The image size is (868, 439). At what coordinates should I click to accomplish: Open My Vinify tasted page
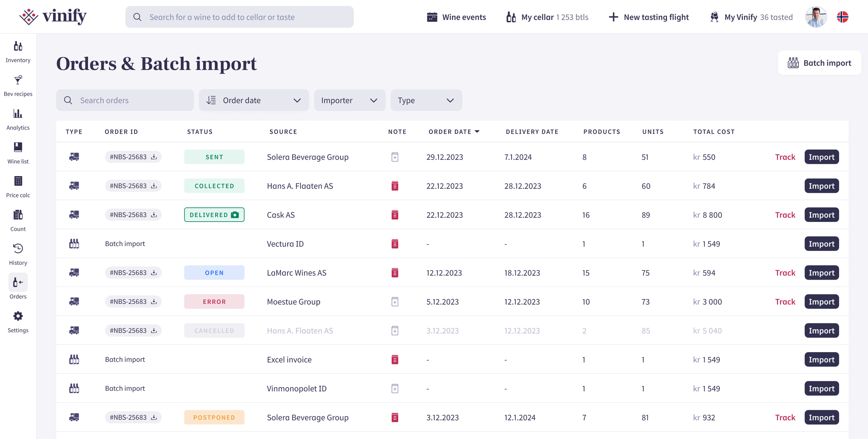751,17
